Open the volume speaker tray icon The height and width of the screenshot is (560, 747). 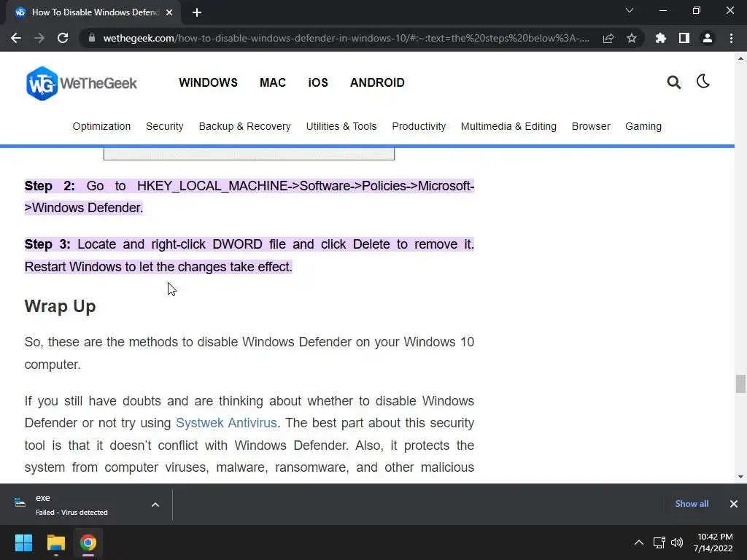coord(677,542)
